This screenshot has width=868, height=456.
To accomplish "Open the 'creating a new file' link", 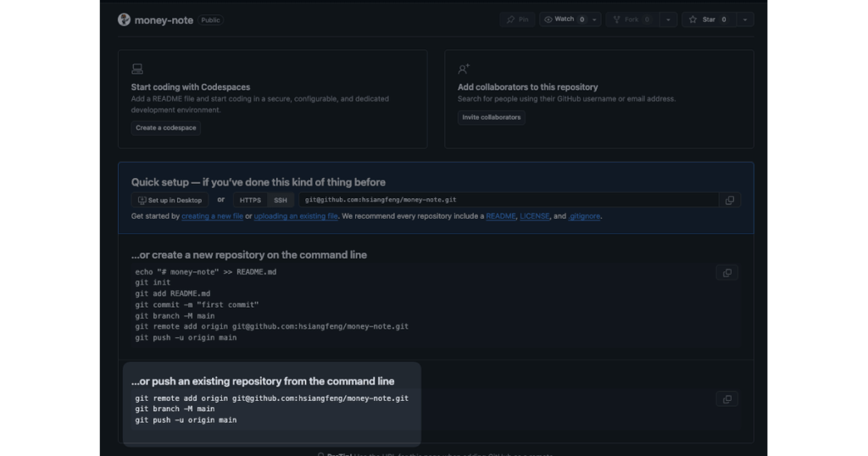I will pos(212,216).
